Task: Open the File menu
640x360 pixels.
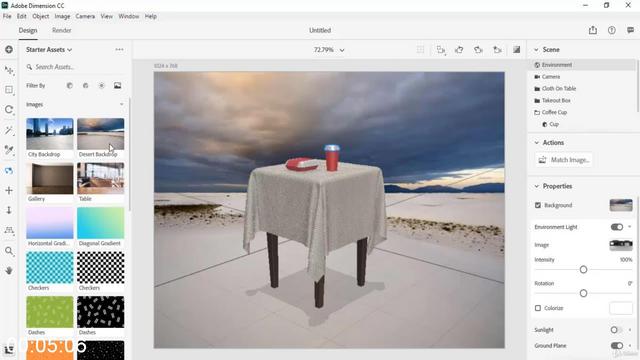Action: point(7,16)
